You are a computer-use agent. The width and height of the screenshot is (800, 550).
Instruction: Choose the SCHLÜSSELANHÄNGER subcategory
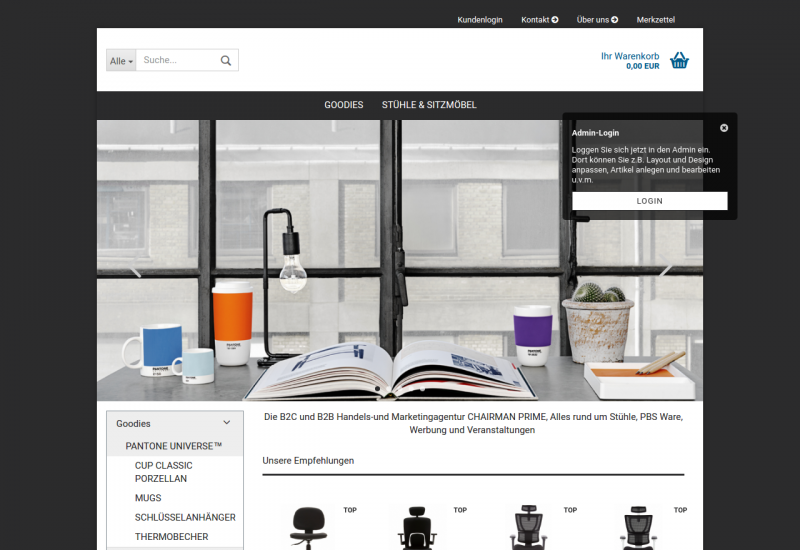[185, 517]
